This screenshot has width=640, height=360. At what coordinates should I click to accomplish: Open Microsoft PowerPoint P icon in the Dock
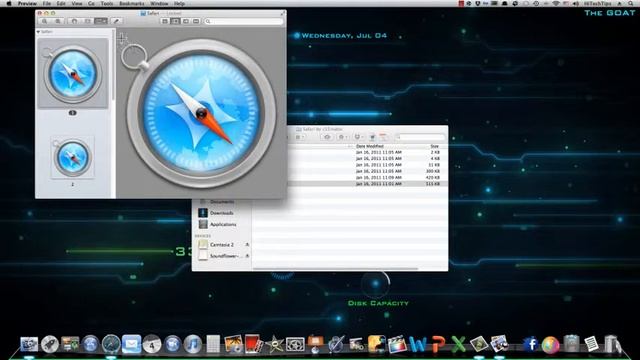438,344
